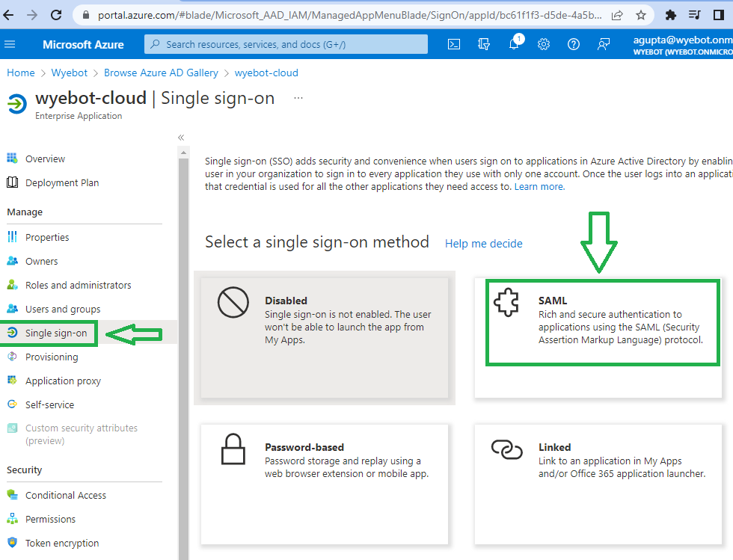733x560 pixels.
Task: Open Deployment Plan in the side menu
Action: point(61,182)
